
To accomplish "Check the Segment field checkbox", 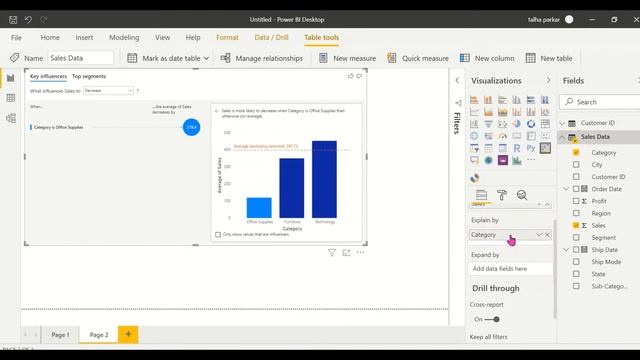I will click(576, 237).
